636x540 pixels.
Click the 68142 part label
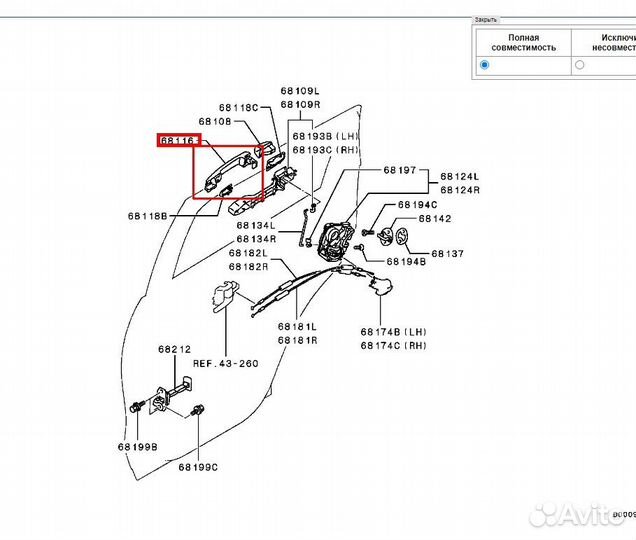click(435, 218)
